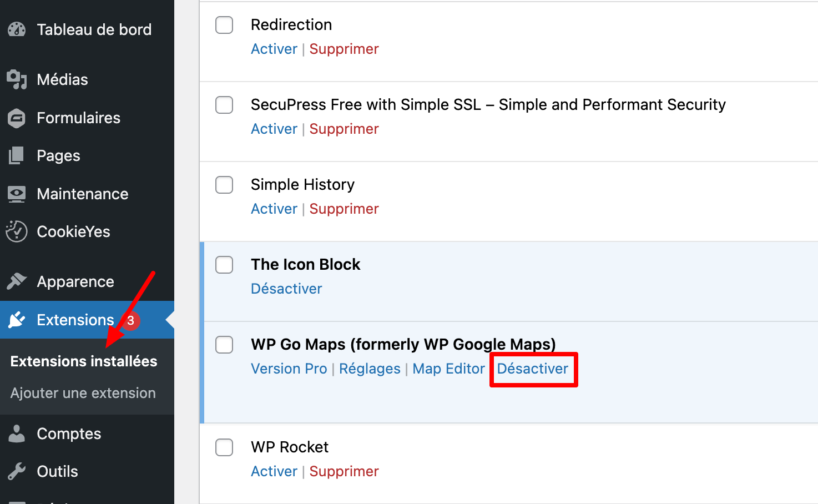Select the Simple History checkbox
Screen dimensions: 818x504
point(224,185)
